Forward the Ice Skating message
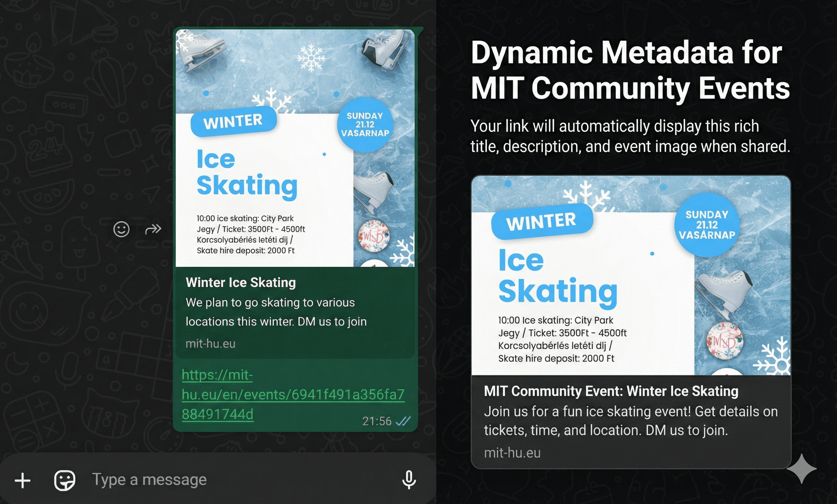 pos(153,229)
